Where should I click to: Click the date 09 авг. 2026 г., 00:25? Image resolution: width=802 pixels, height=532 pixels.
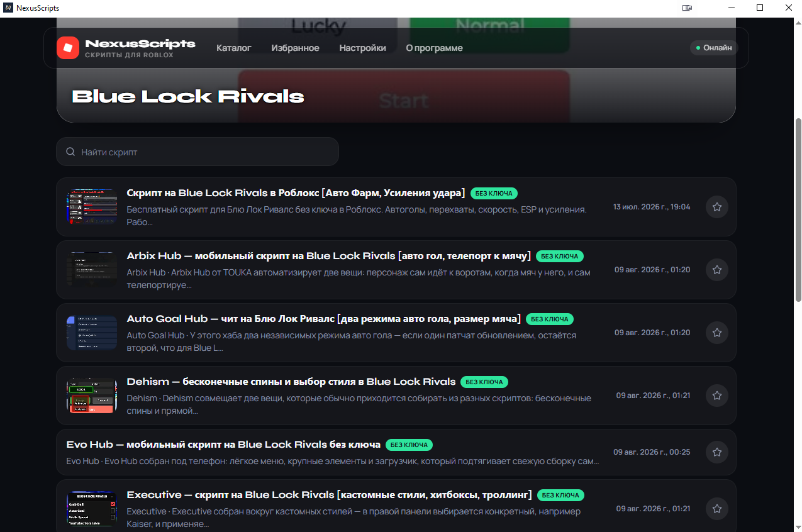(652, 452)
